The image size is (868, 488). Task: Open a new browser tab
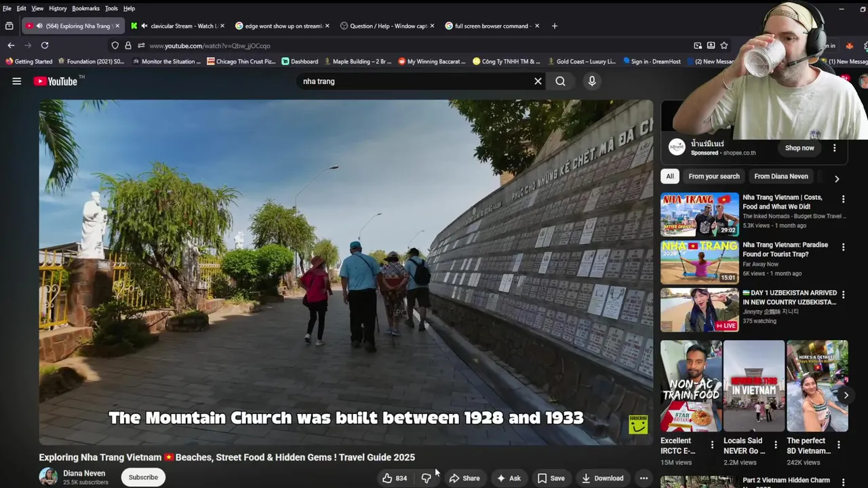(x=555, y=26)
